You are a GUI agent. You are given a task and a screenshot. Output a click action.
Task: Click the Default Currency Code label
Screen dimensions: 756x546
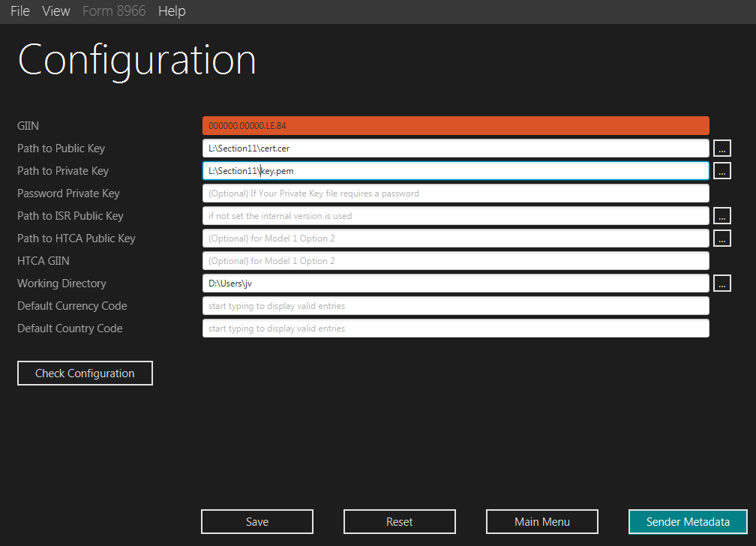point(72,306)
